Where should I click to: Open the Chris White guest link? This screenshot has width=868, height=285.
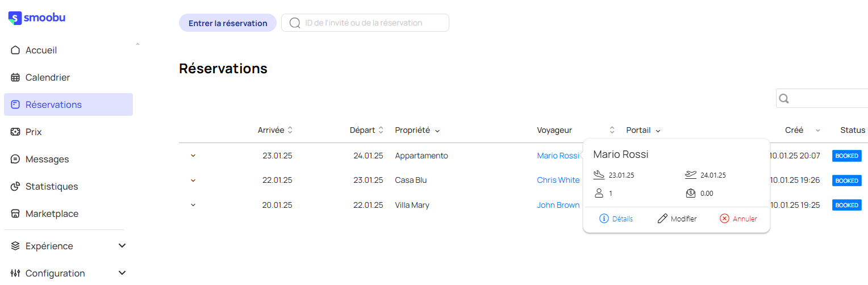pyautogui.click(x=558, y=180)
